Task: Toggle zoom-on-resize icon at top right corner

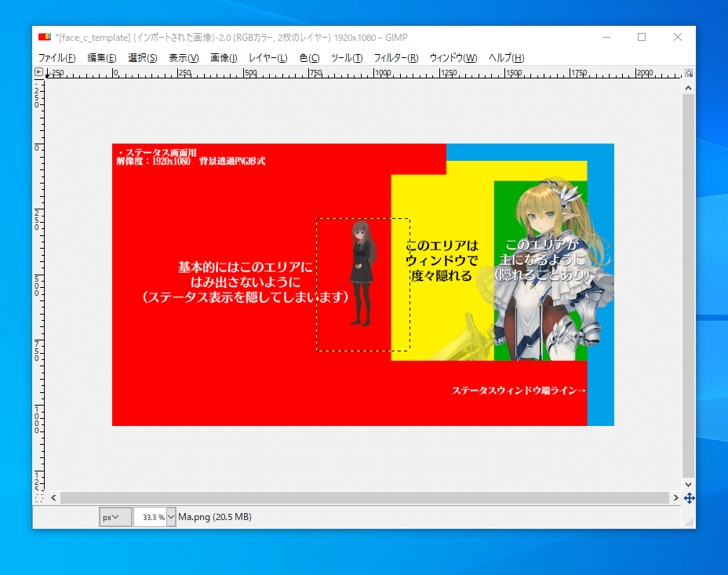Action: click(689, 73)
